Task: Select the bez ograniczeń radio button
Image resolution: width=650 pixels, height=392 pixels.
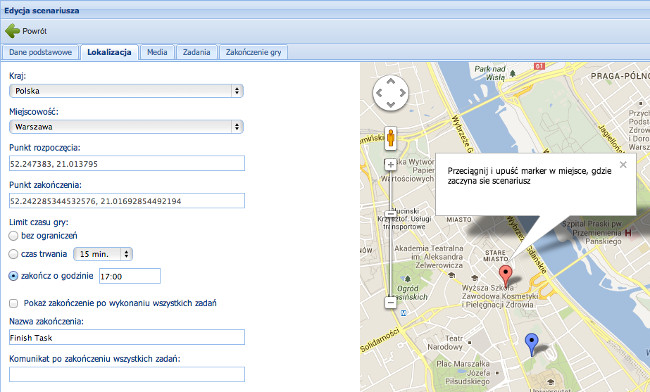Action: click(x=13, y=236)
